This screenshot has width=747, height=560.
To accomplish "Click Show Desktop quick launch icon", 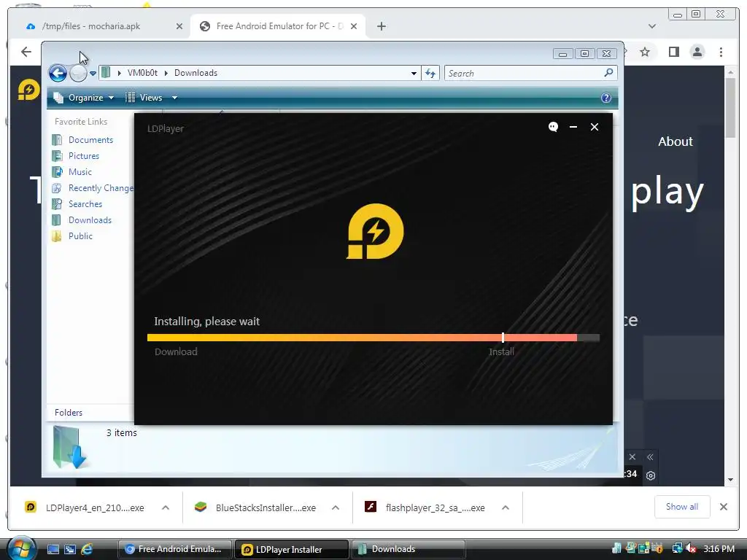I will point(53,549).
